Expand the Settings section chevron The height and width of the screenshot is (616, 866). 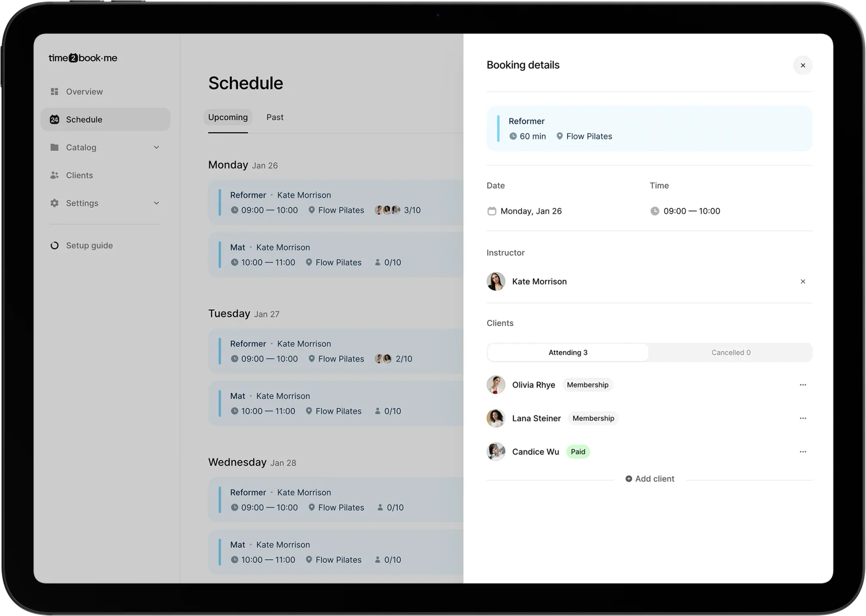coord(157,203)
